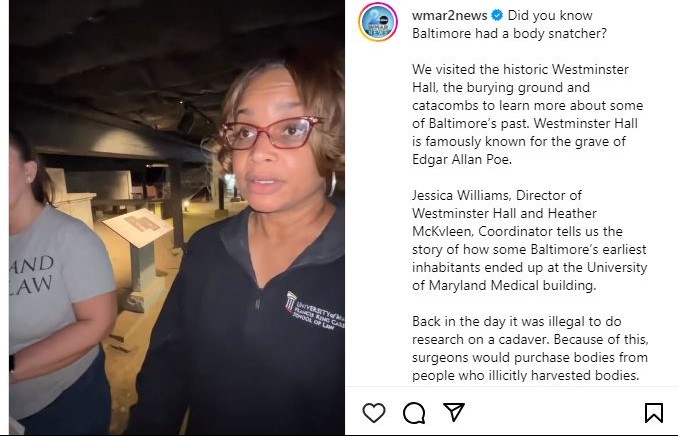Click the University of Maryland logo on jacket
The image size is (678, 436).
coord(313,311)
